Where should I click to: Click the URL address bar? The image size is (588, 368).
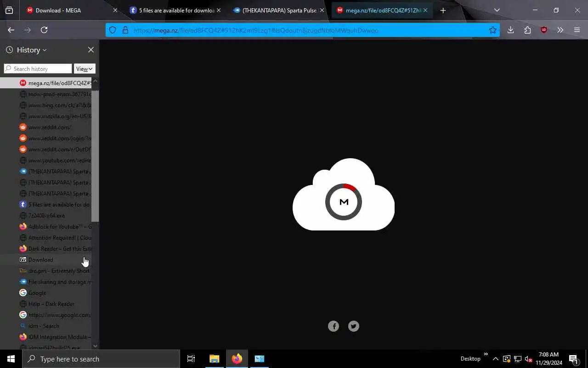303,30
